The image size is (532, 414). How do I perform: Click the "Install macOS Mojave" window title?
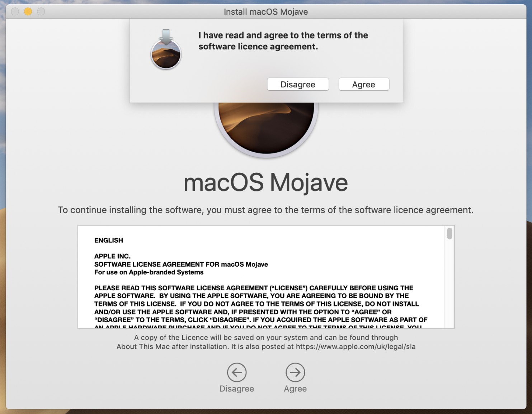266,12
